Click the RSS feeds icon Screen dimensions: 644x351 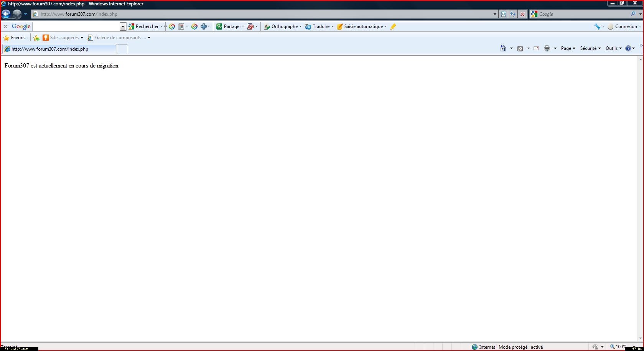click(520, 48)
